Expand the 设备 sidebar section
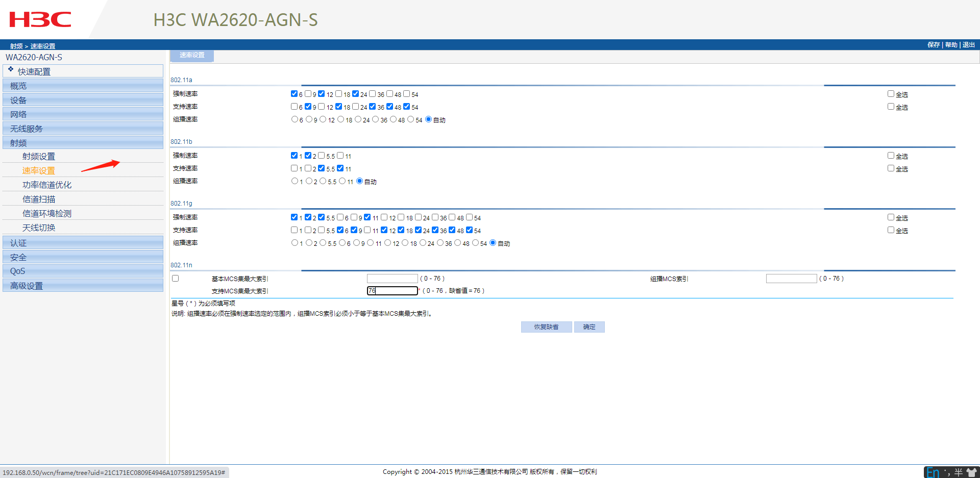This screenshot has width=980, height=478. click(x=83, y=100)
